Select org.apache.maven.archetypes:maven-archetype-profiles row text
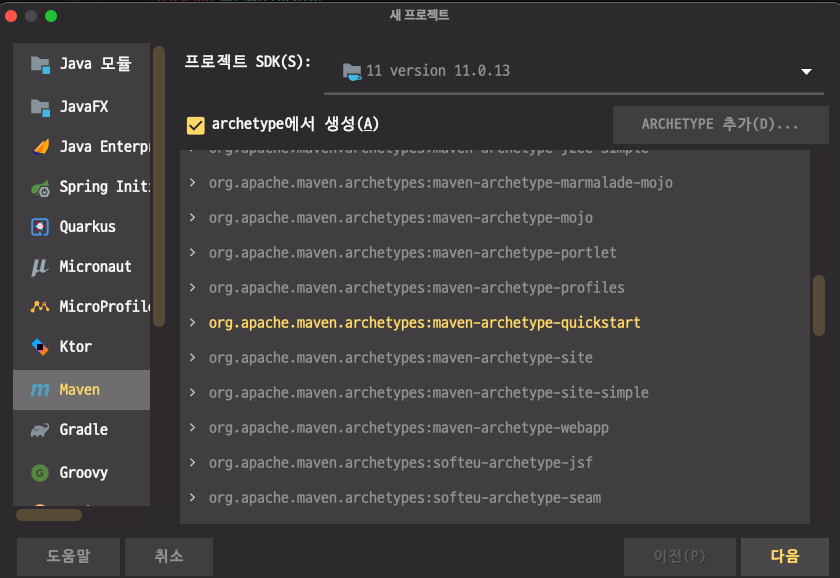Screen dimensions: 840x578 [x=416, y=288]
